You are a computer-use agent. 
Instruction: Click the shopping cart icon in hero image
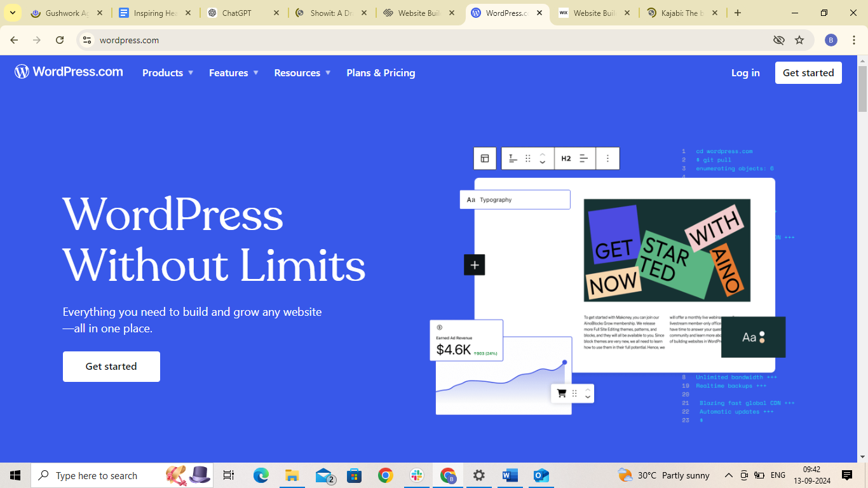tap(561, 393)
